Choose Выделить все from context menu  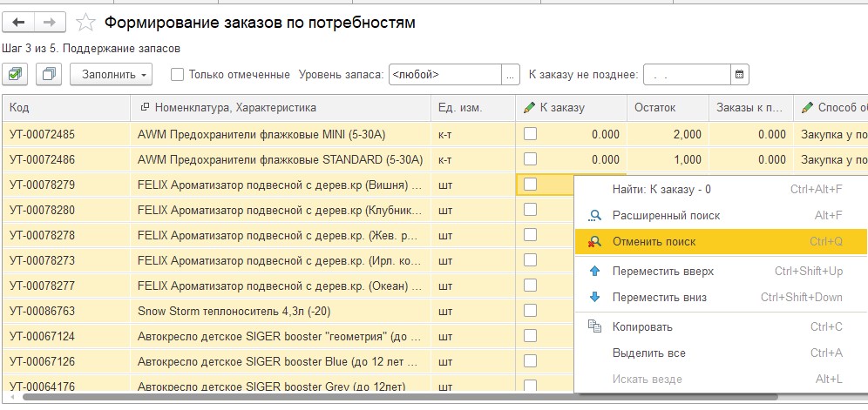point(648,353)
